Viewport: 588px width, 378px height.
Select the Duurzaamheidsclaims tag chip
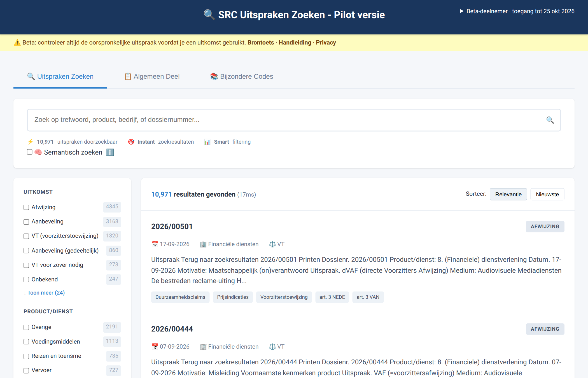180,297
